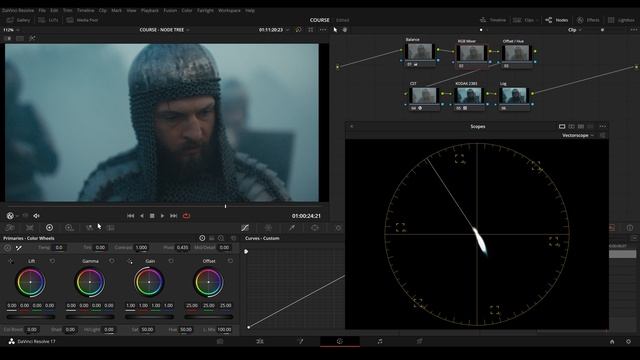Open the Workspace menu
This screenshot has width=640, height=360.
coord(229,10)
